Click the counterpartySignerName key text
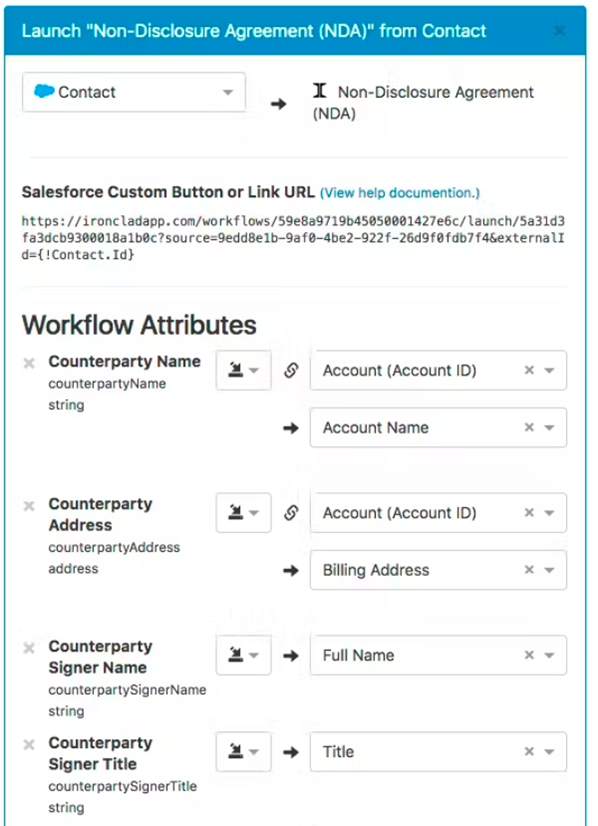The width and height of the screenshot is (598, 826). pyautogui.click(x=127, y=690)
